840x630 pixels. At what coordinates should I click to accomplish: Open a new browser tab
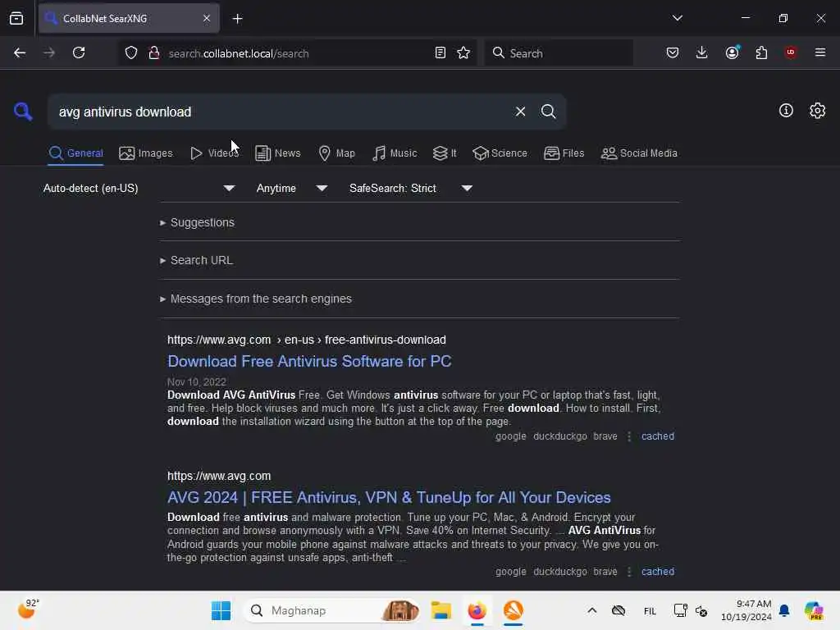(237, 19)
